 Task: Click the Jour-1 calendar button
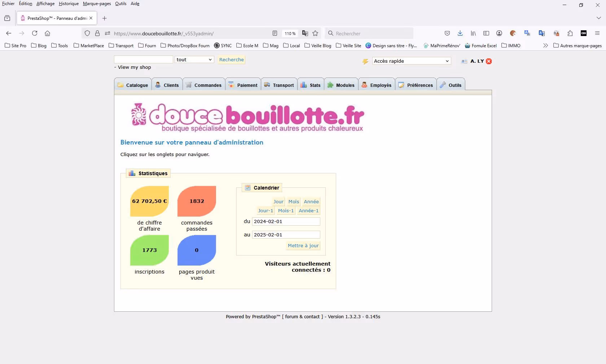point(265,210)
